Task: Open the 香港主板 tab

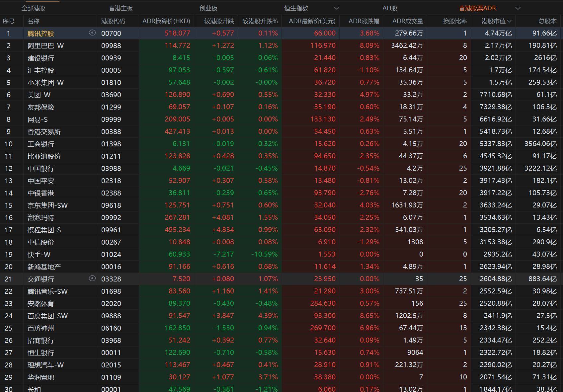Action: (121, 8)
